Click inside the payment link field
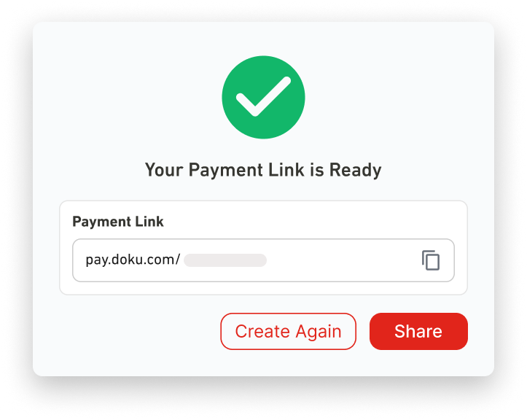Screen dimensions: 527x420 [264, 260]
